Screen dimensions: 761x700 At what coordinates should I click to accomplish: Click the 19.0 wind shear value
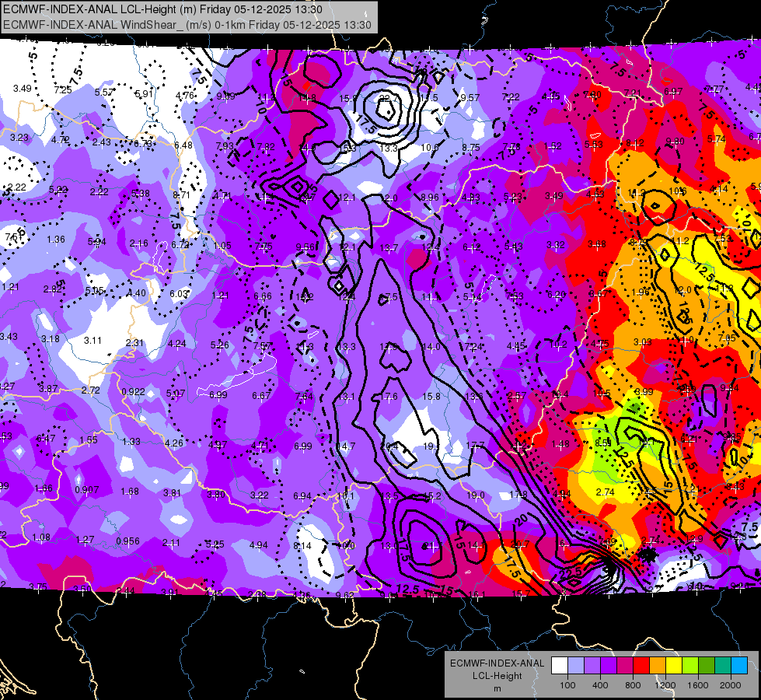point(476,495)
